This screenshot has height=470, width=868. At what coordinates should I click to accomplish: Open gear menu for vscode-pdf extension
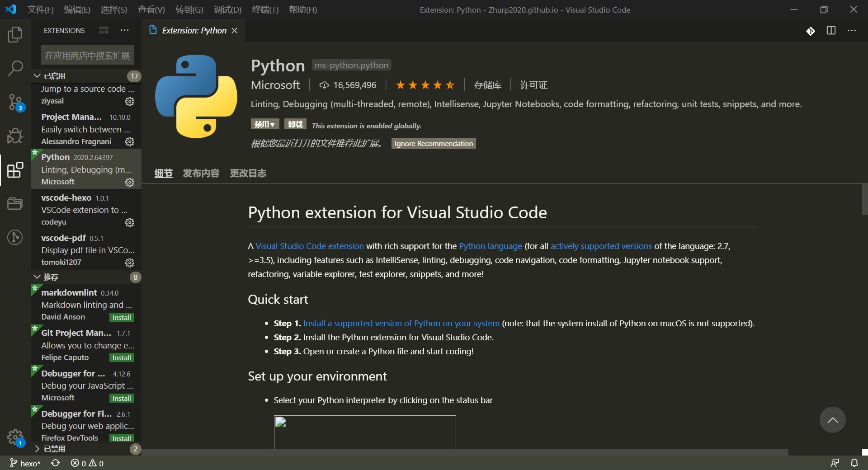(130, 263)
